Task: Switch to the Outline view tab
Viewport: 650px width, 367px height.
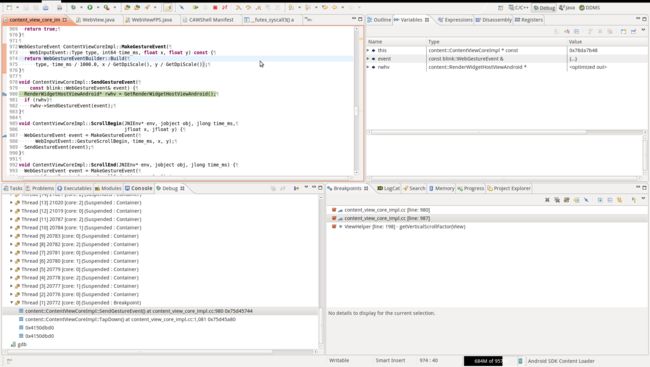Action: point(379,19)
